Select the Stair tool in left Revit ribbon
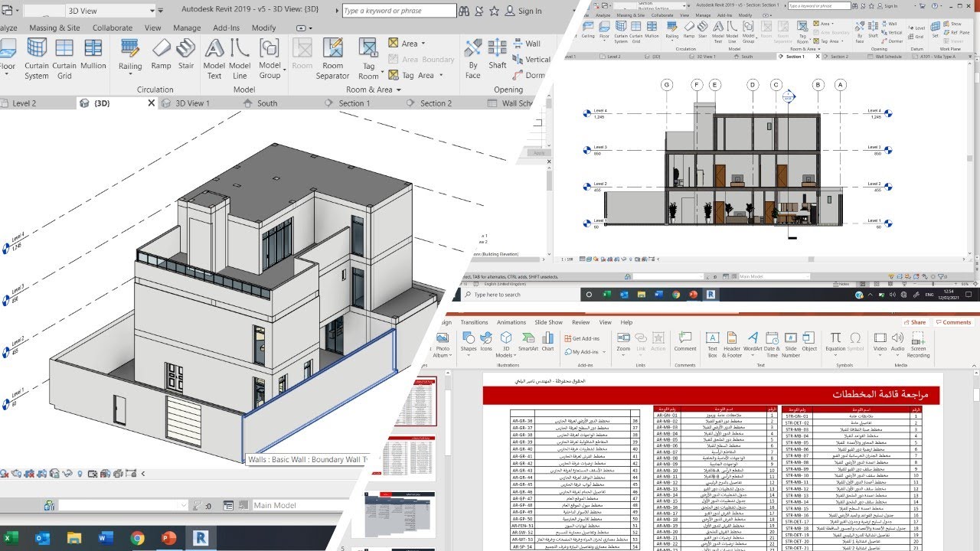 (x=186, y=54)
